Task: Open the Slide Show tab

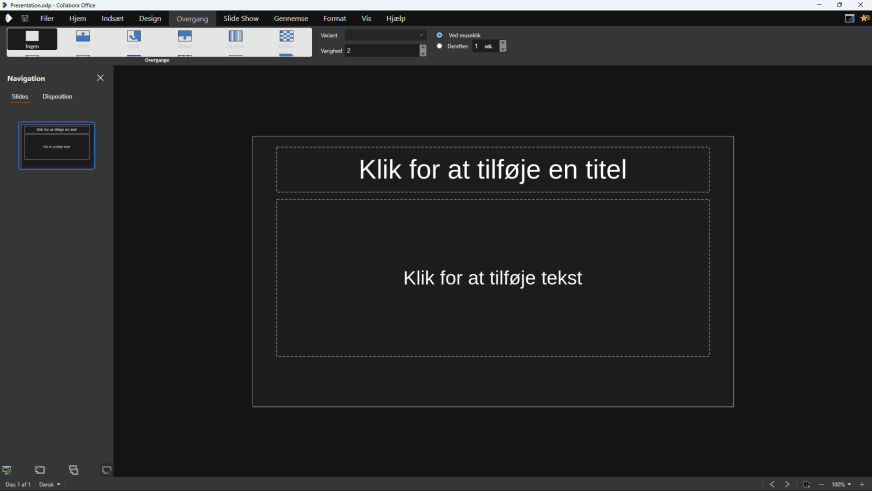Action: (x=240, y=18)
